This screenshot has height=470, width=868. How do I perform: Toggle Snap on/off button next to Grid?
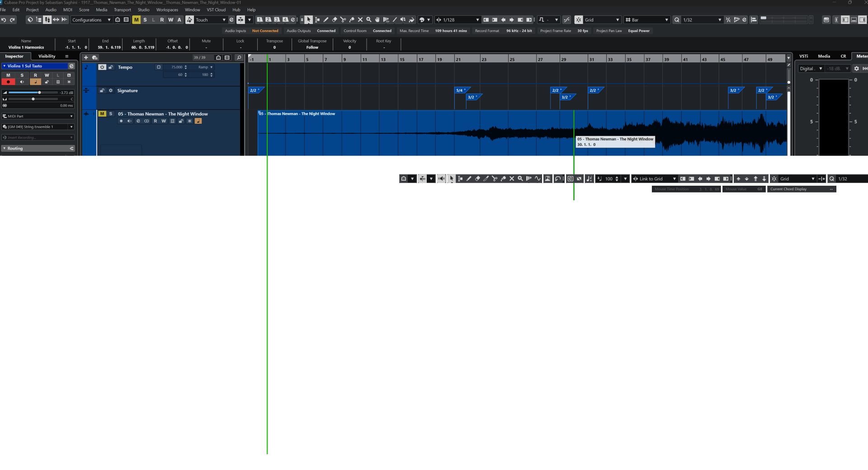click(579, 20)
